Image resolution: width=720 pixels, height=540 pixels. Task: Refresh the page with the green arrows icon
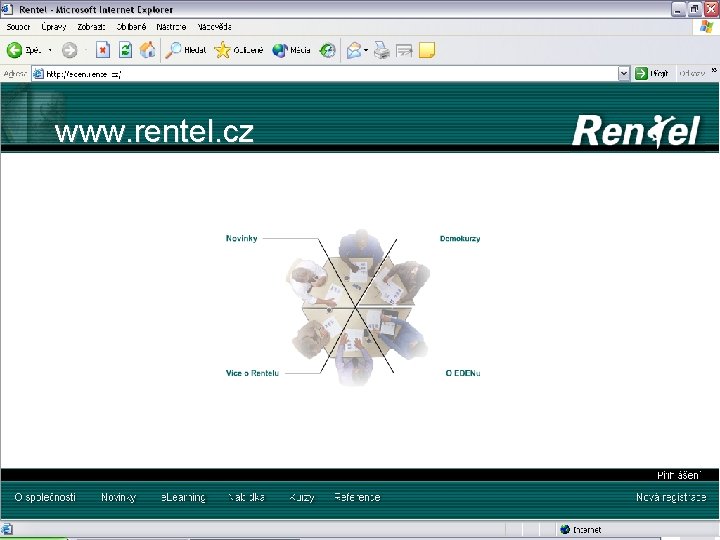(125, 50)
